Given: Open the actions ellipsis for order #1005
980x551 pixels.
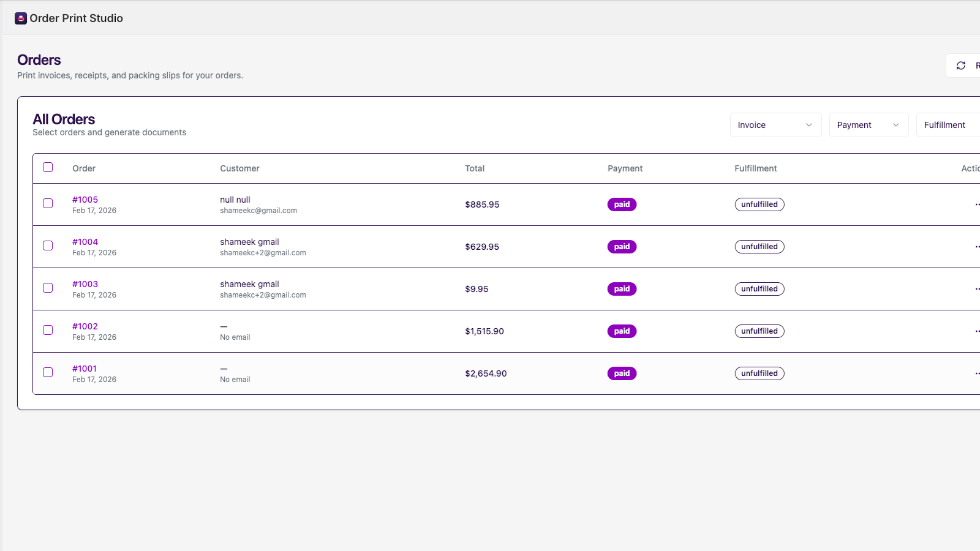Looking at the screenshot, I should (976, 204).
